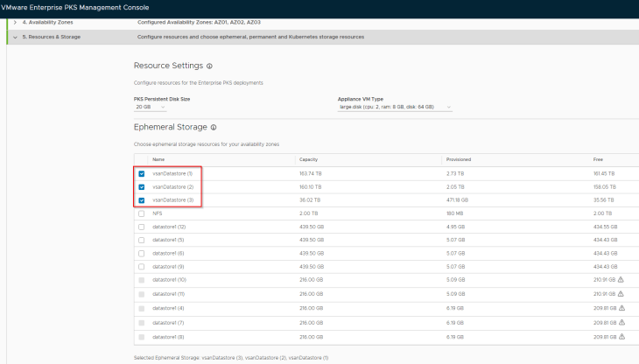Open the Appliance VM Type dropdown
The width and height of the screenshot is (639, 364).
[395, 107]
